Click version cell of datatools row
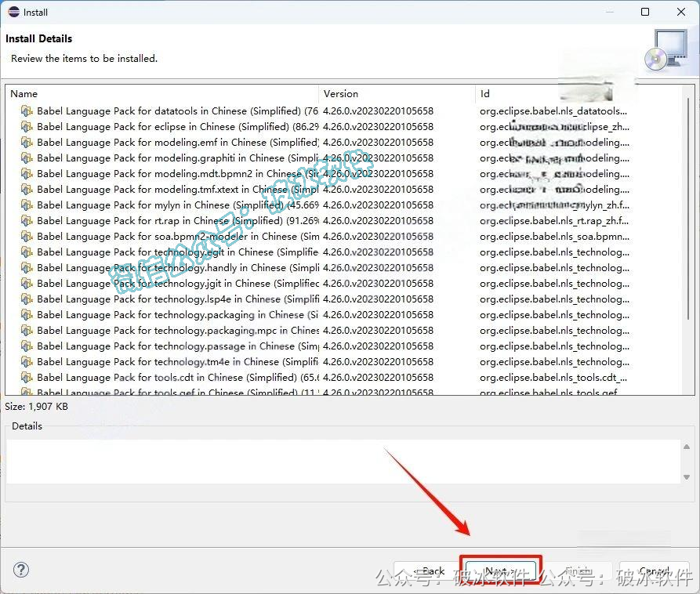700x594 pixels. point(378,110)
